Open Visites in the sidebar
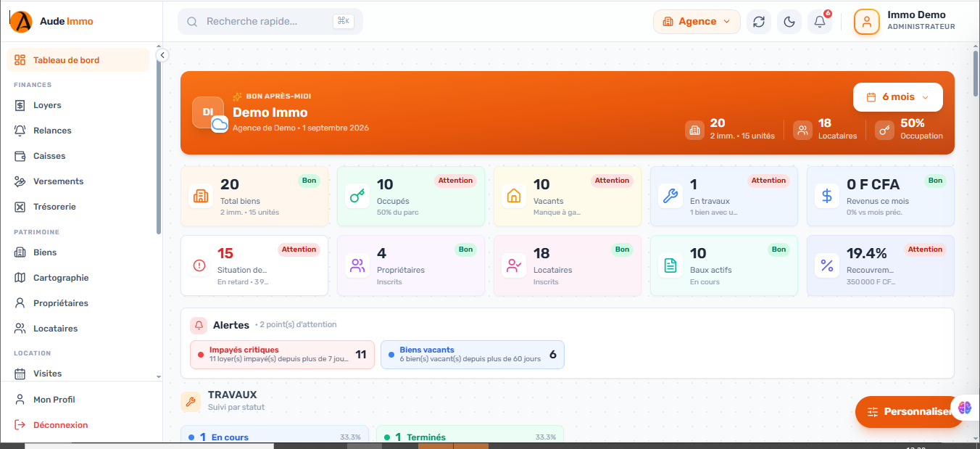The image size is (980, 449). (x=78, y=374)
